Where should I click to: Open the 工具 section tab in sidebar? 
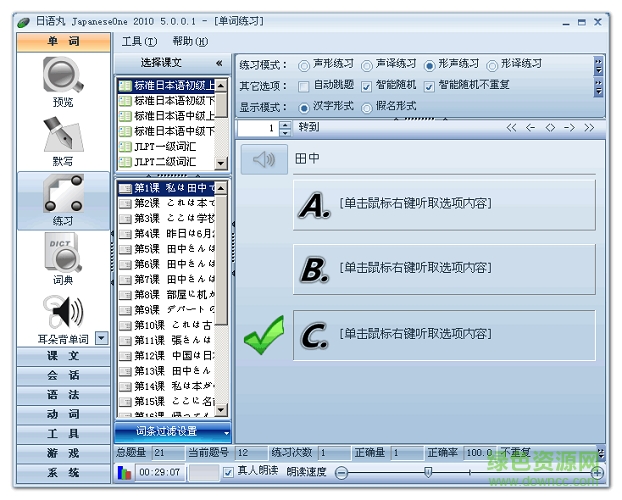(63, 434)
